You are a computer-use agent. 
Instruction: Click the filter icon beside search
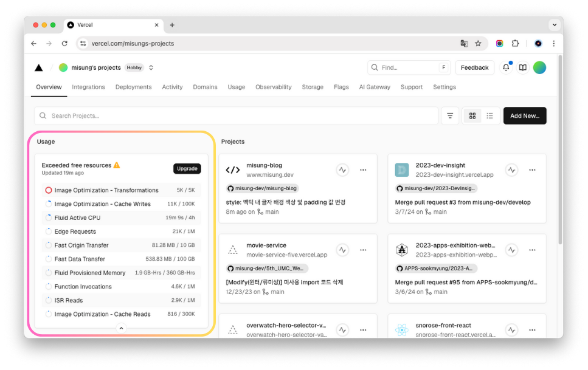(450, 115)
